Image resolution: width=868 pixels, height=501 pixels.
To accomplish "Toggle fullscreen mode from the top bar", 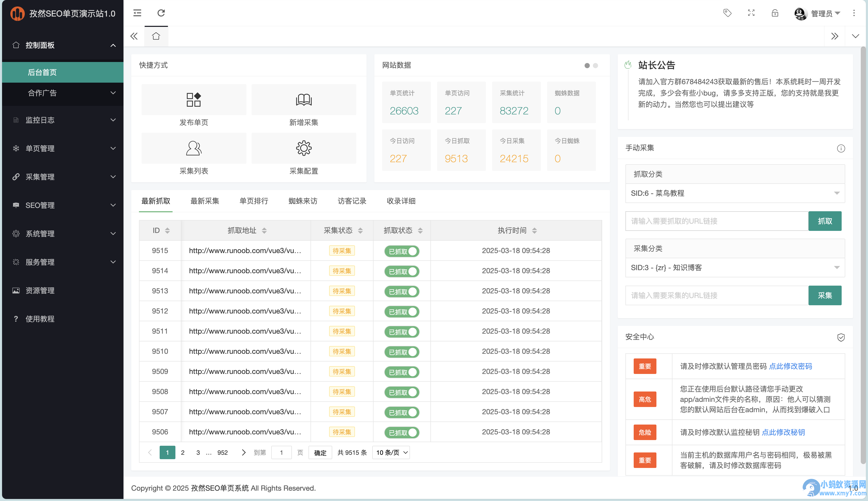I will 751,13.
